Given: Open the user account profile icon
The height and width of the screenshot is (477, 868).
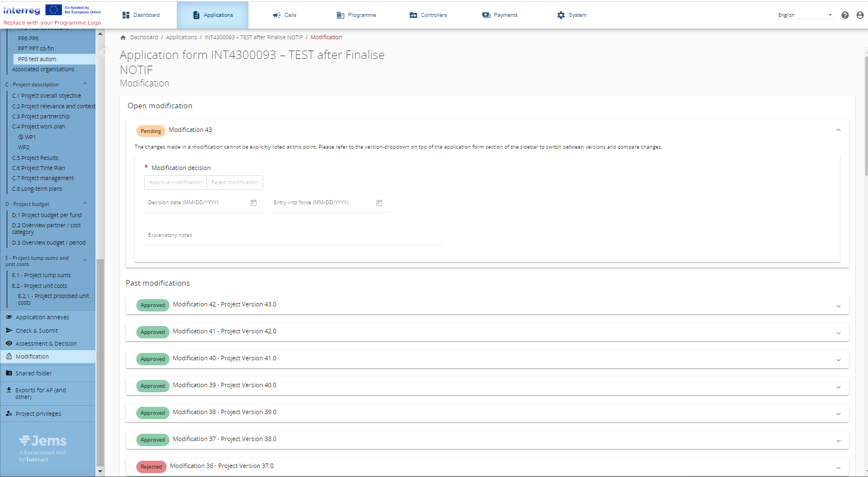Looking at the screenshot, I should coord(860,15).
